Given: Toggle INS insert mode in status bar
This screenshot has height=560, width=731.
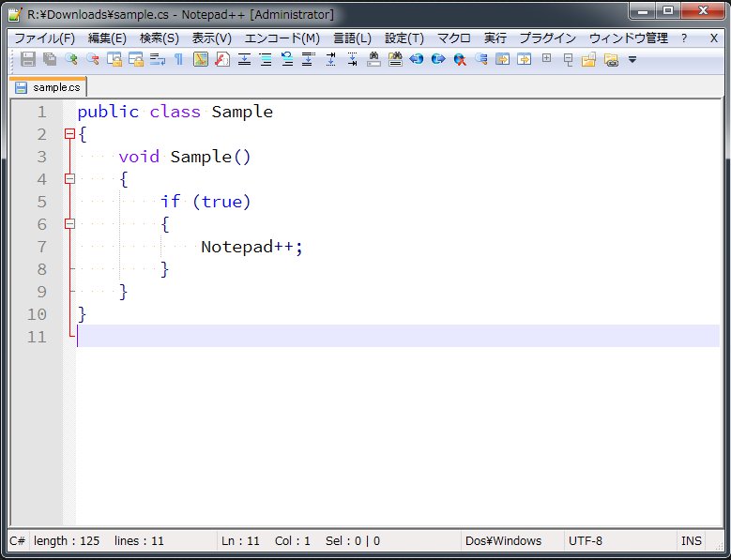Looking at the screenshot, I should coord(691,541).
